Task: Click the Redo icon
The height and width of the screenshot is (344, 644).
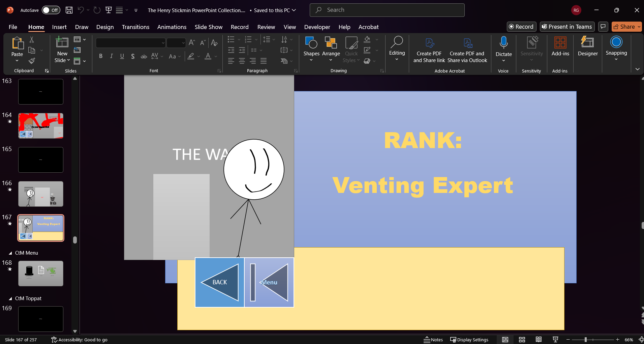Action: [97, 10]
